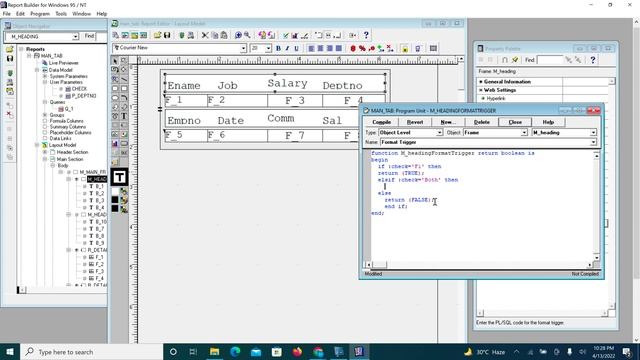Open the Edit menu

[x=20, y=13]
